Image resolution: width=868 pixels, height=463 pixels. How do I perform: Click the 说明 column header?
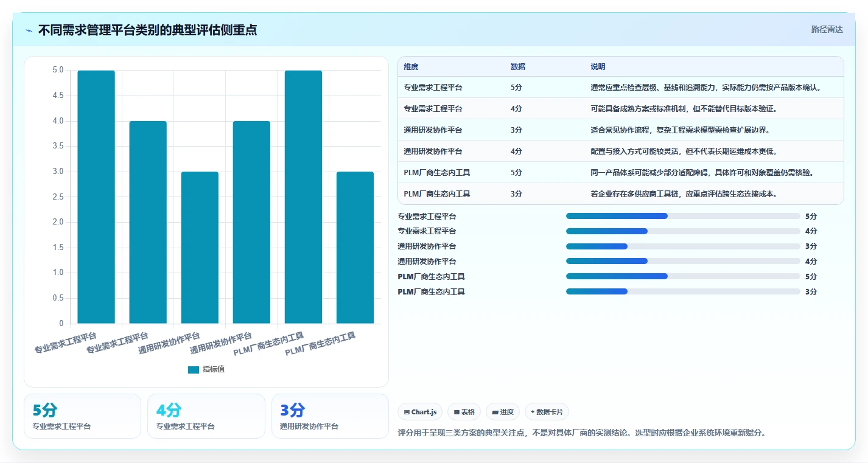(598, 67)
